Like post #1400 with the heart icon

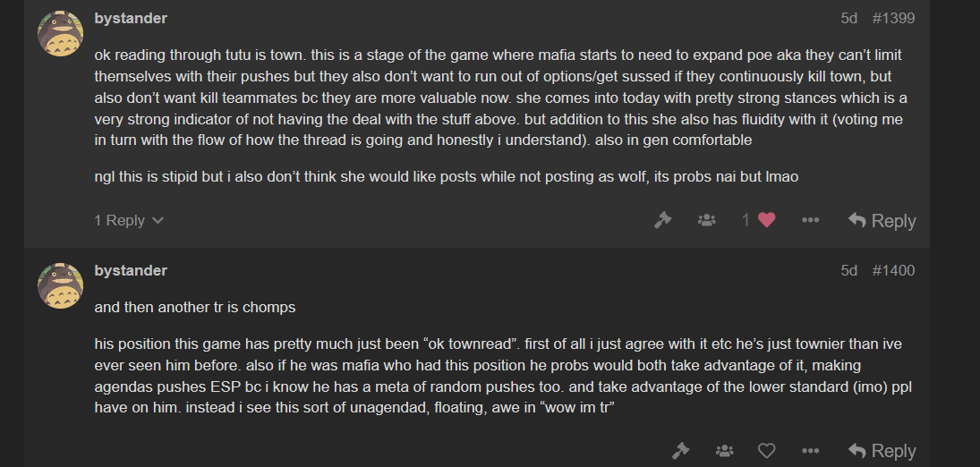[766, 451]
